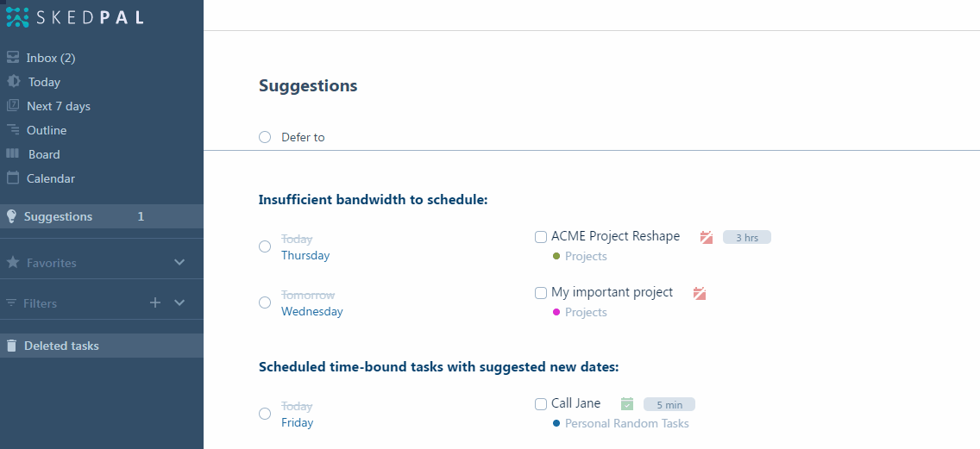Click the Deleted tasks trash icon
980x449 pixels.
pos(11,346)
